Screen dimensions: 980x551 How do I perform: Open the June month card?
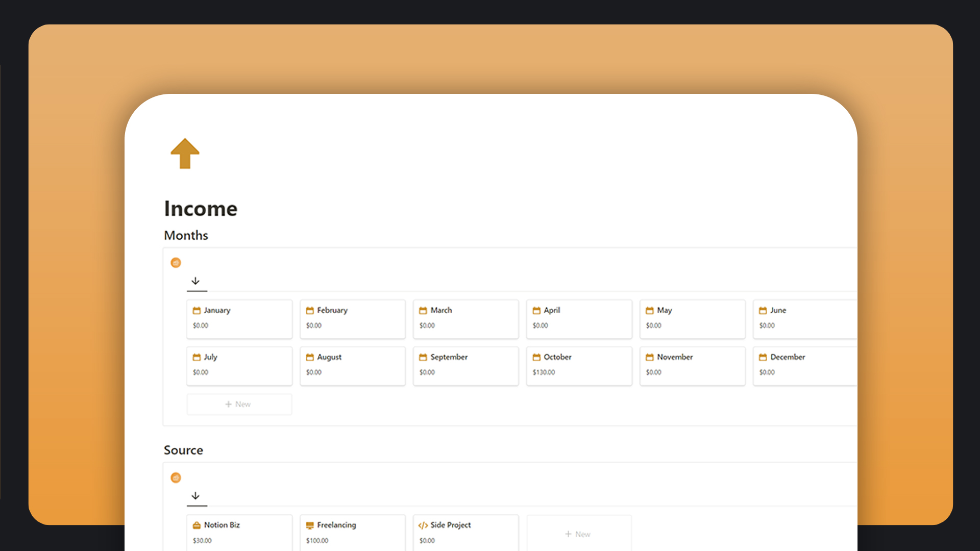click(x=804, y=319)
